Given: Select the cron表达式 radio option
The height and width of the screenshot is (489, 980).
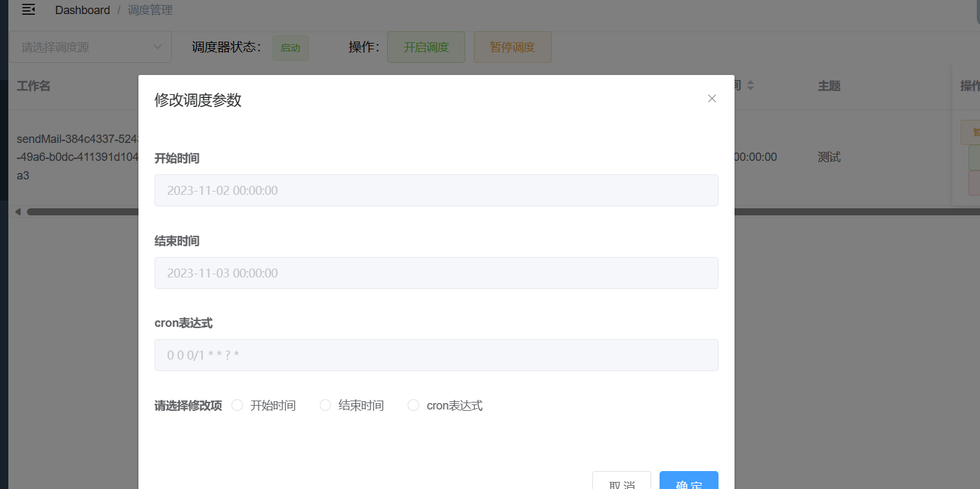Looking at the screenshot, I should [x=413, y=404].
